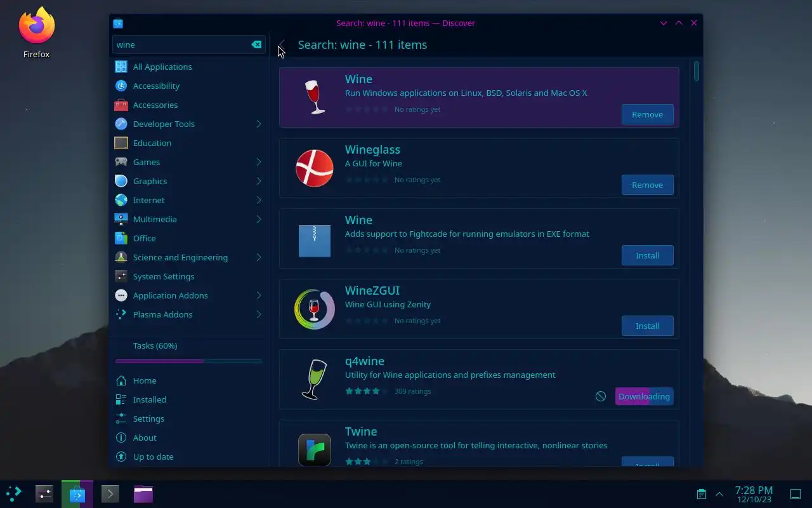Open the Education category
This screenshot has width=812, height=508.
coord(188,143)
